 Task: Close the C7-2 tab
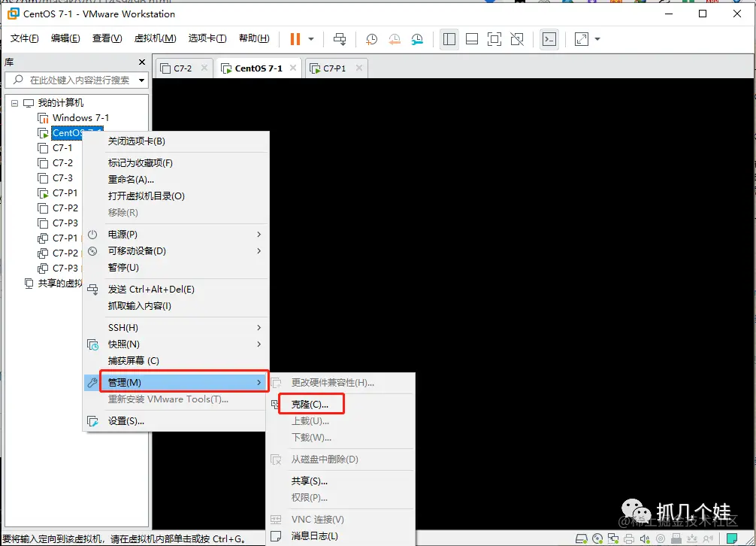tap(204, 68)
